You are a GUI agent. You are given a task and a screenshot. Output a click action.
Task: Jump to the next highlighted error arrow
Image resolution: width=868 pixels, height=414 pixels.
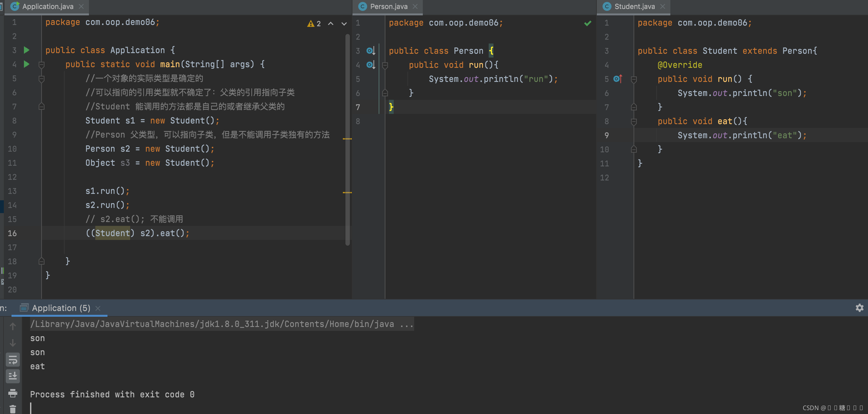(x=344, y=24)
